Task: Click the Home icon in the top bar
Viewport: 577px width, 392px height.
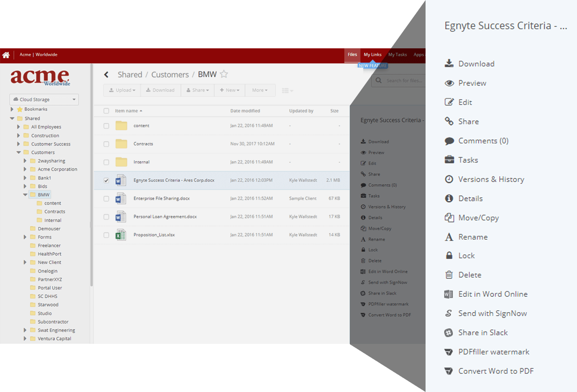Action: [6, 55]
